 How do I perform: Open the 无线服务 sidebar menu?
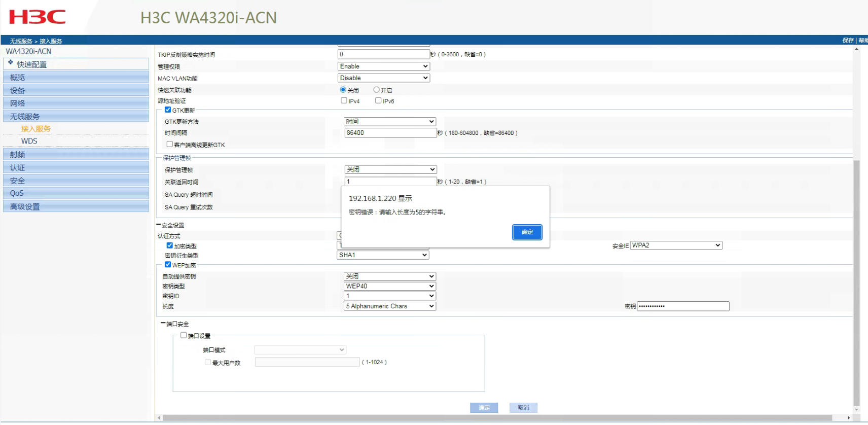click(76, 116)
